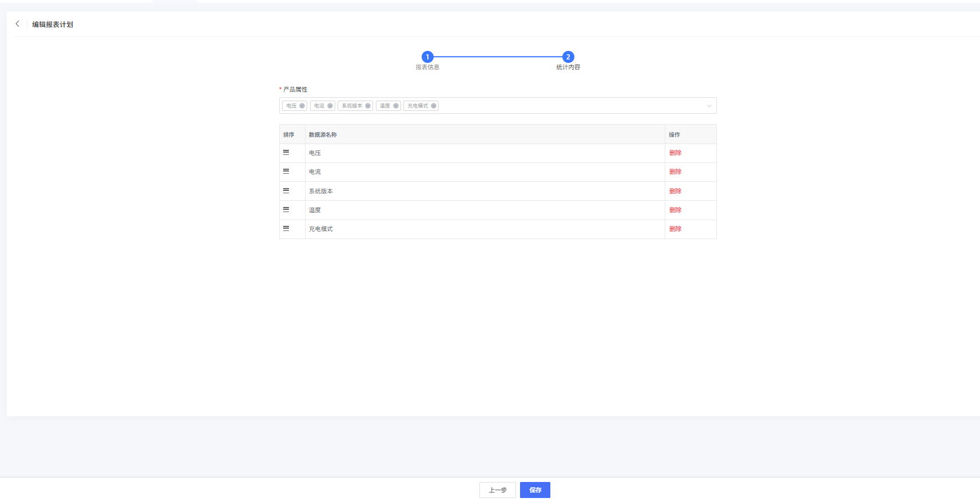Image resolution: width=980 pixels, height=502 pixels.
Task: Click the drag handle for the 温度 row
Action: (x=286, y=210)
